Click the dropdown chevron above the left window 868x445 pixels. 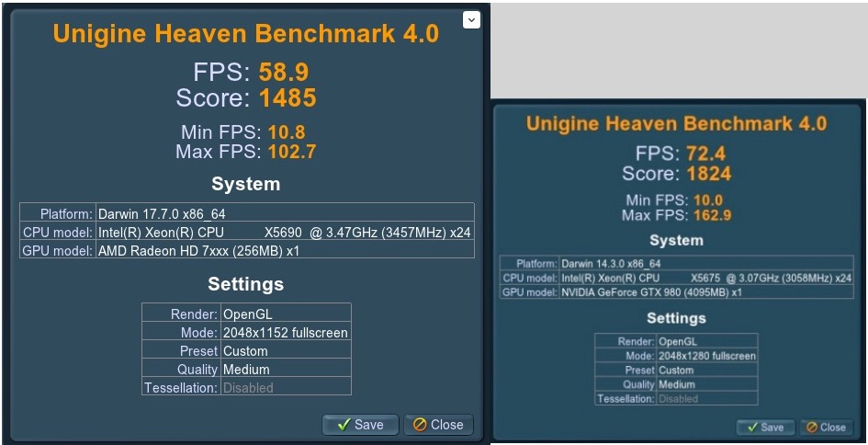pos(471,20)
